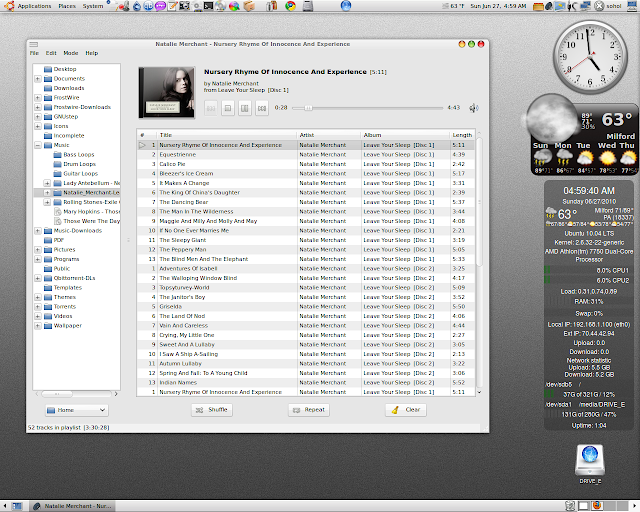Click the Natalie Merchant taskbar button
The width and height of the screenshot is (640, 512).
pyautogui.click(x=73, y=506)
